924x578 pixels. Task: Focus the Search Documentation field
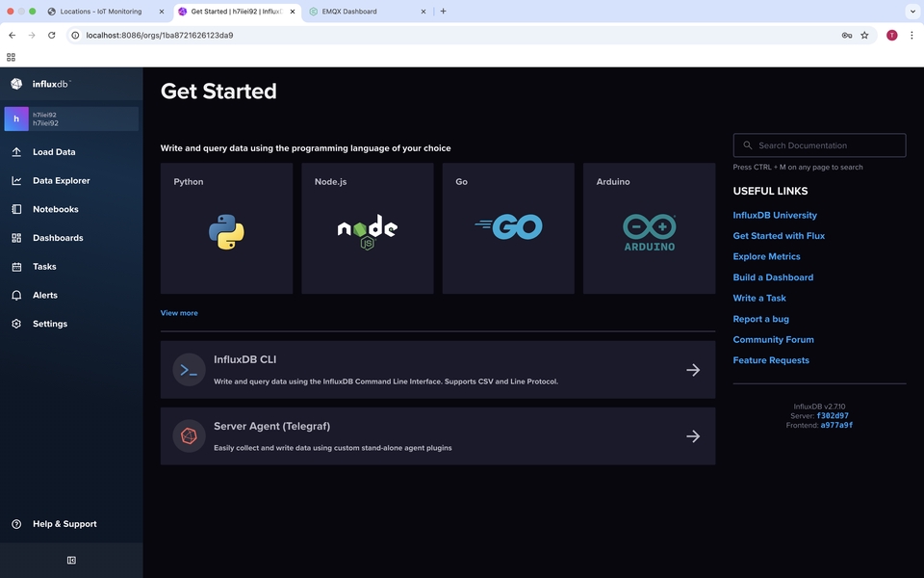(819, 145)
